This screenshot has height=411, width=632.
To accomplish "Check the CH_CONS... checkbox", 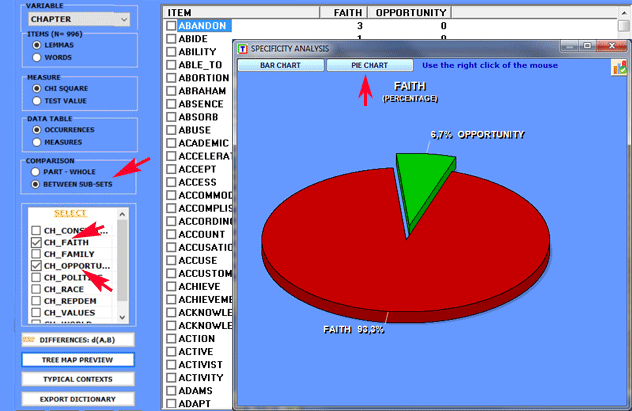I will [36, 230].
